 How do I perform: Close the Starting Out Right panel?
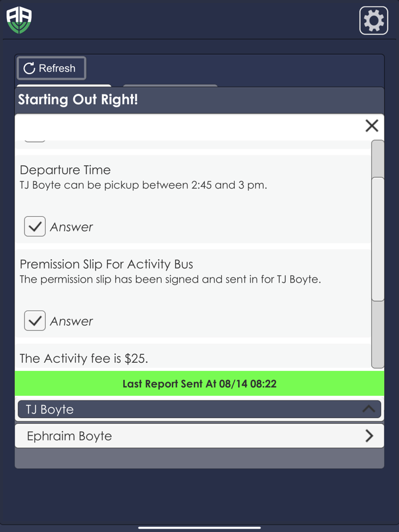[x=372, y=126]
